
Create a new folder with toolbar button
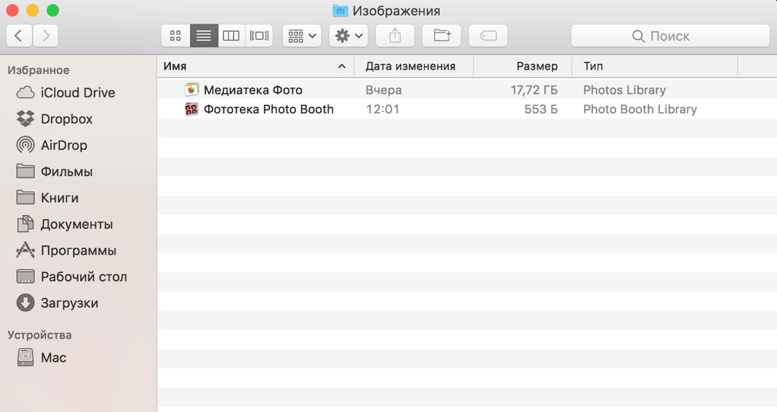(x=442, y=36)
